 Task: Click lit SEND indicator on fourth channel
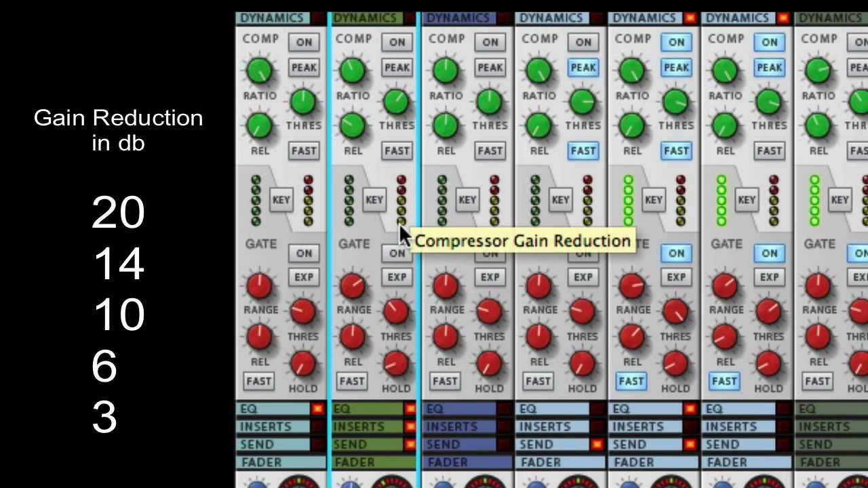597,445
